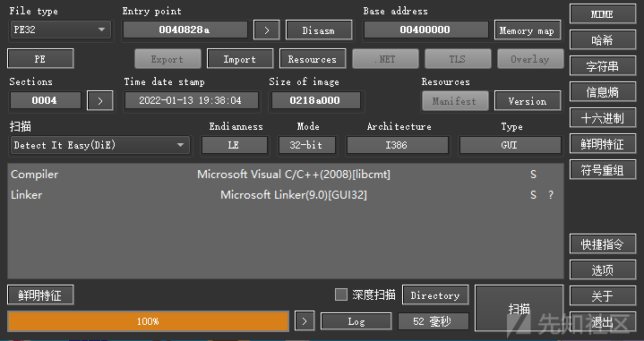Viewport: 644px width, 341px height.
Task: Click the S link in Linker row
Action: [533, 195]
